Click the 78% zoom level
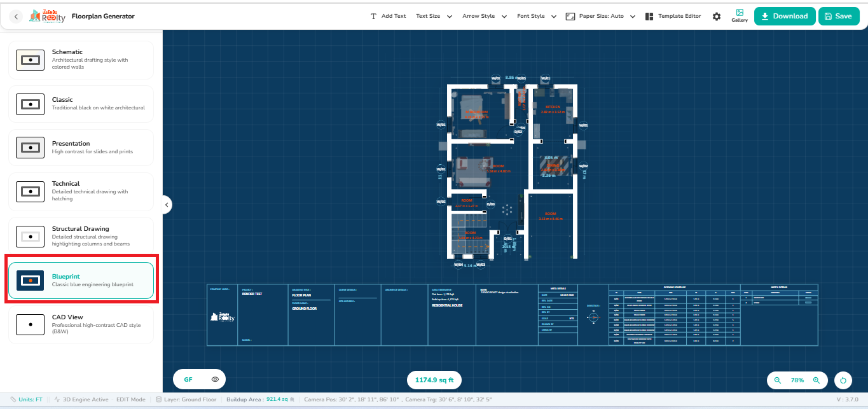The width and height of the screenshot is (868, 409). point(797,380)
